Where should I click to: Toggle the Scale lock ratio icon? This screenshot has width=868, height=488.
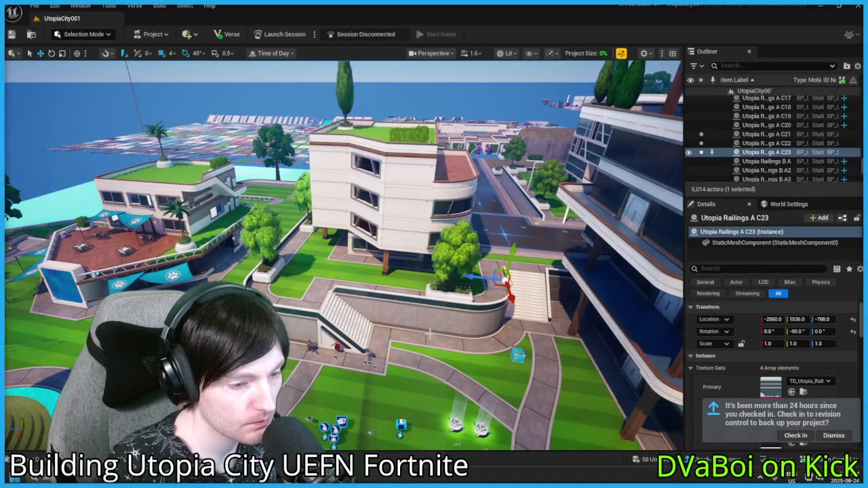[741, 344]
